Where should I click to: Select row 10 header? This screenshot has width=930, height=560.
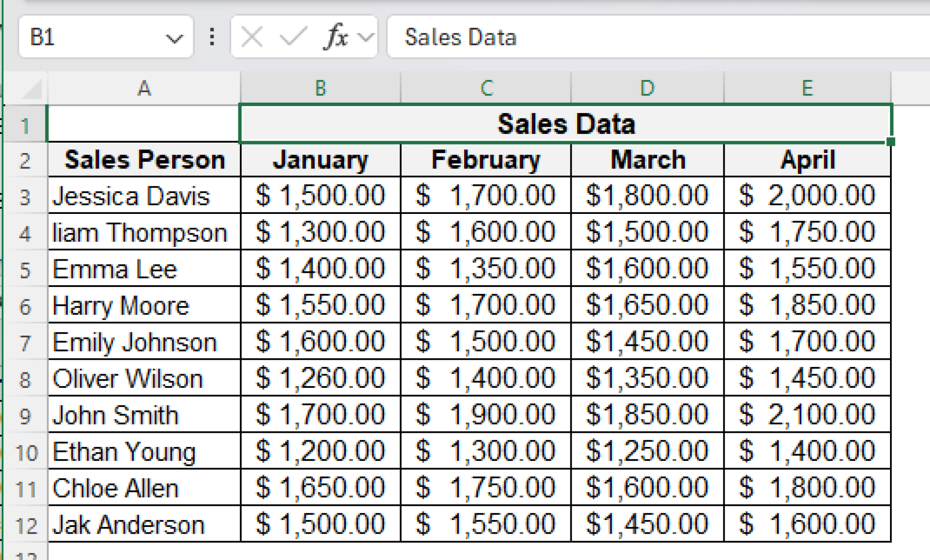pyautogui.click(x=25, y=453)
